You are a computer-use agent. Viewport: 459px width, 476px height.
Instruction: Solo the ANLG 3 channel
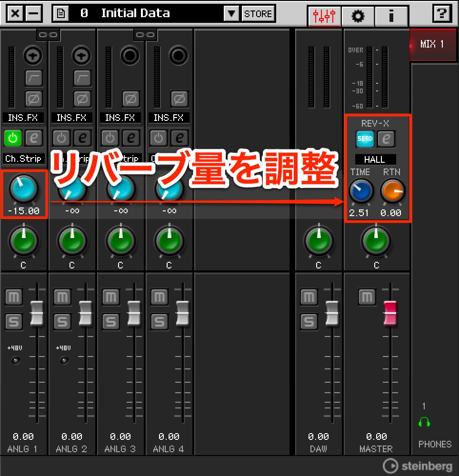[x=111, y=322]
